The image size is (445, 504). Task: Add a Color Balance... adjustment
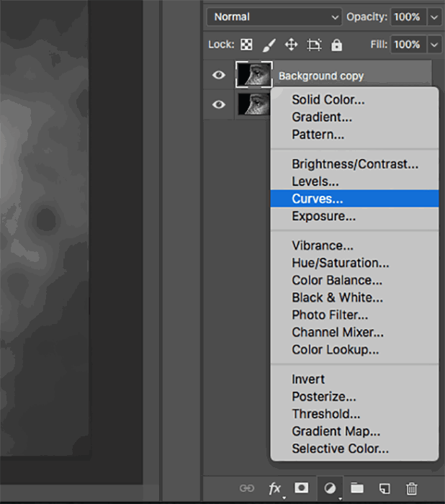355,280
